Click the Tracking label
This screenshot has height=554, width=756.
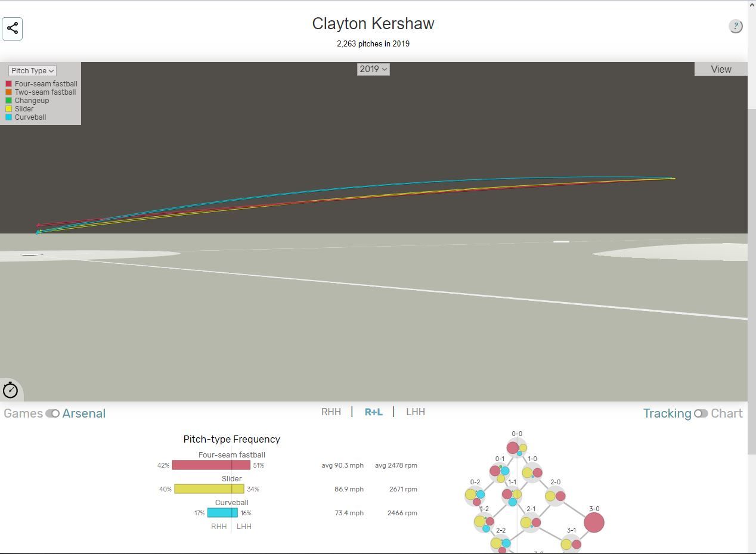point(667,413)
